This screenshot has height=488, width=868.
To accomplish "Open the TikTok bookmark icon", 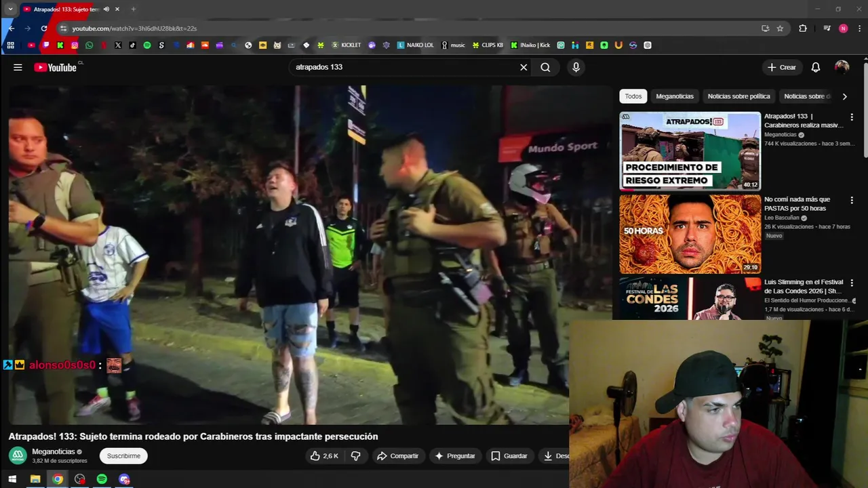I will [132, 45].
